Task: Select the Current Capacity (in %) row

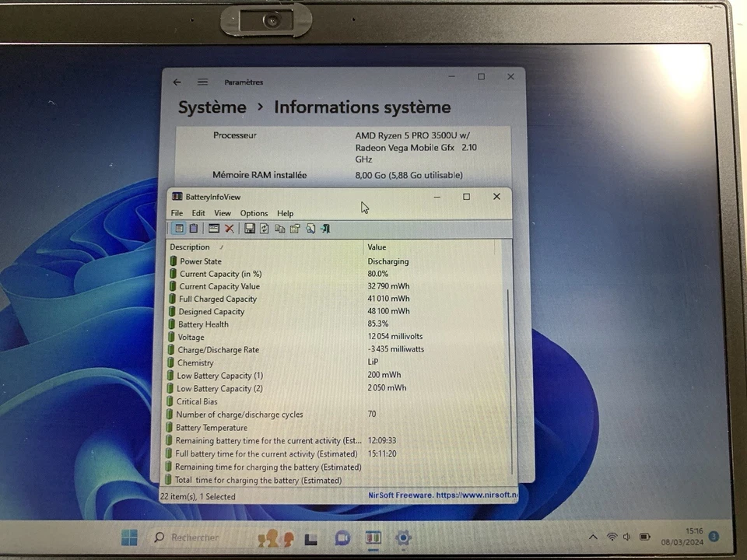Action: pyautogui.click(x=334, y=274)
